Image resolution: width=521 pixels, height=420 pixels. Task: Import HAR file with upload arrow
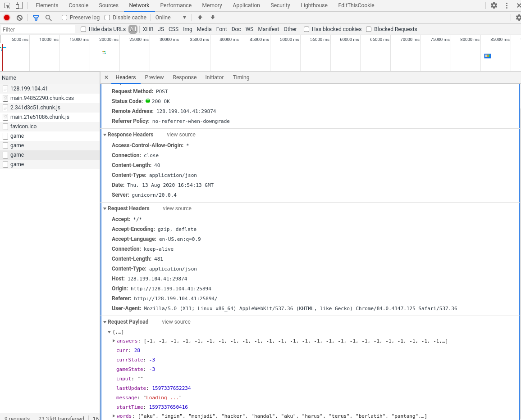point(200,18)
